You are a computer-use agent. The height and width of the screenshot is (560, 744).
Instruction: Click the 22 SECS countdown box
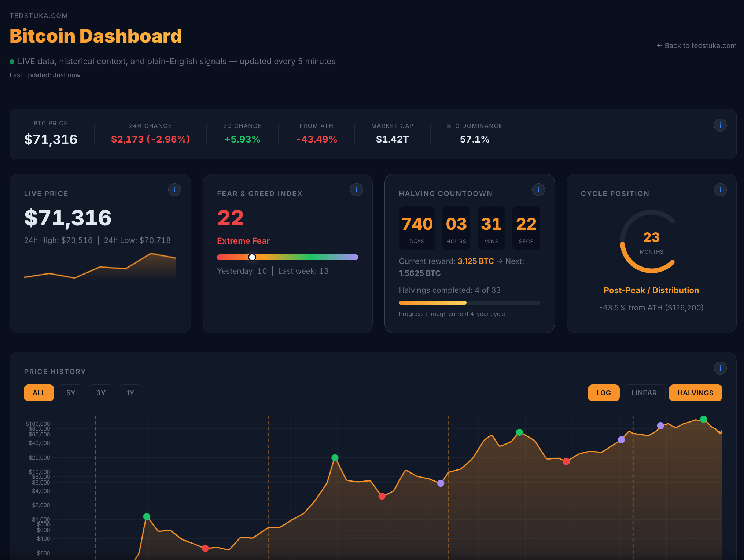(526, 228)
